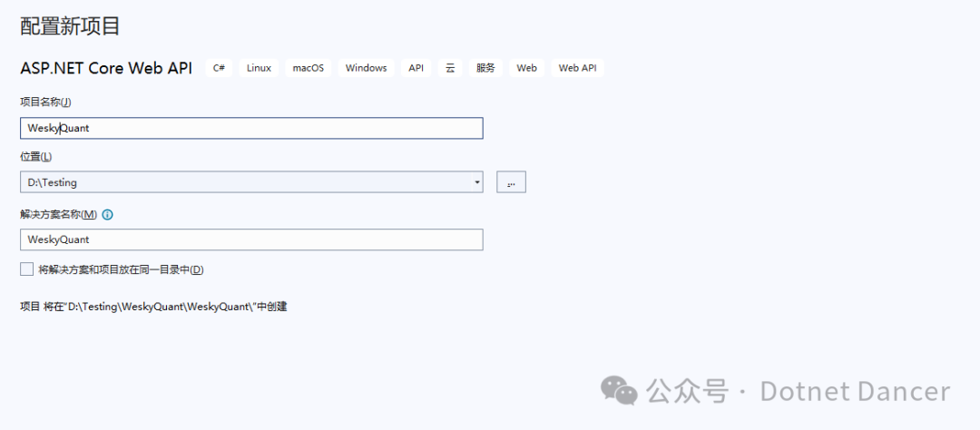Click the 项目名称(J) label
Image resolution: width=980 pixels, height=430 pixels.
[46, 102]
